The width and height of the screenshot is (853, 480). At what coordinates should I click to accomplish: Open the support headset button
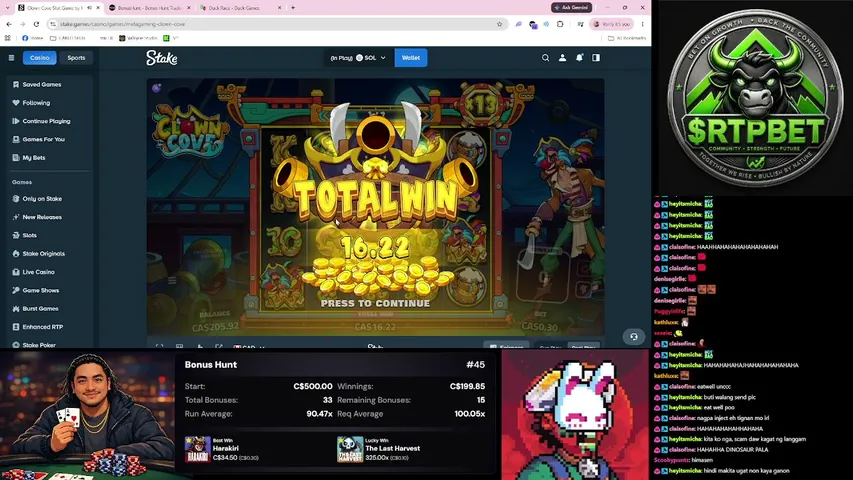[x=634, y=337]
